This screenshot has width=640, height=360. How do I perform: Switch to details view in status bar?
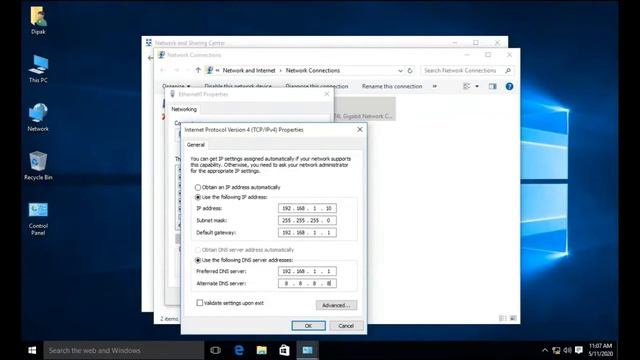[x=503, y=318]
